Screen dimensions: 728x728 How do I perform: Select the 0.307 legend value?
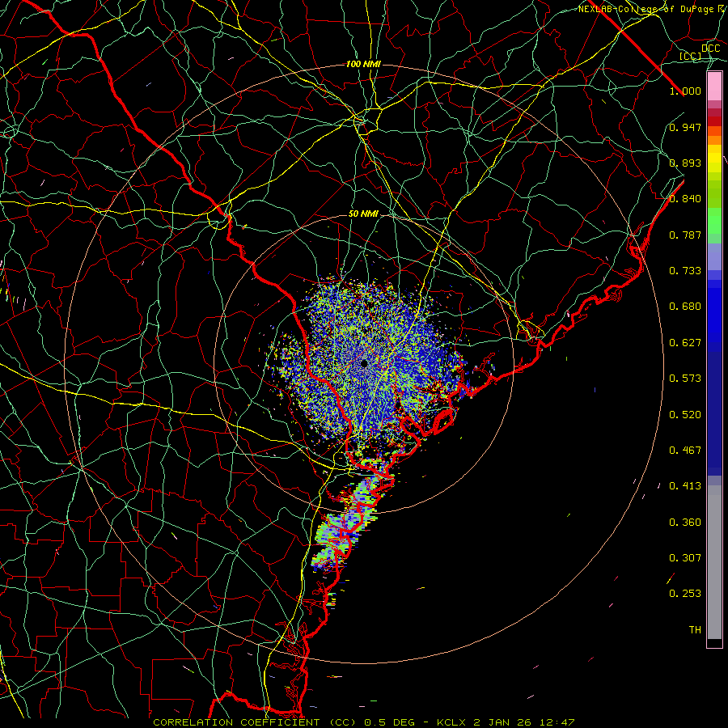(685, 558)
